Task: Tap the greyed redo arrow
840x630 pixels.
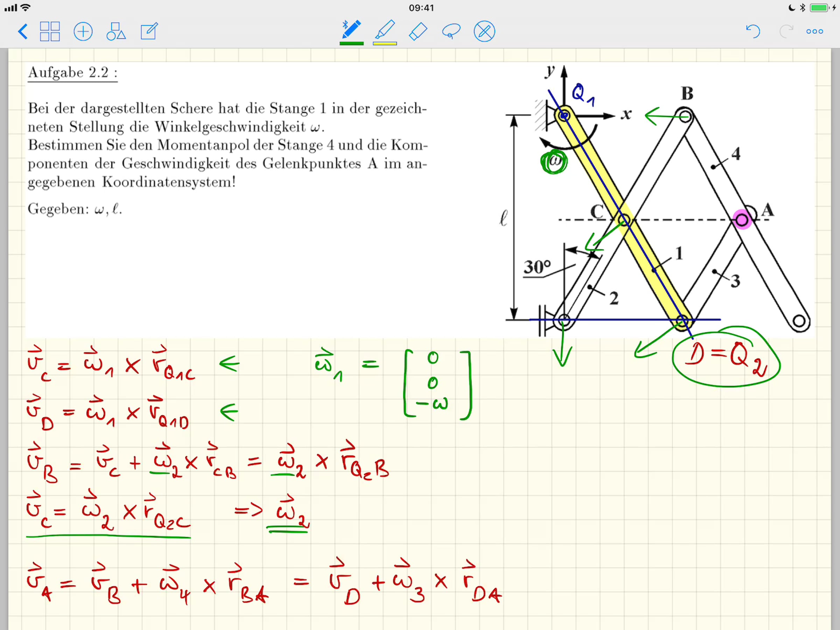Action: pos(786,31)
